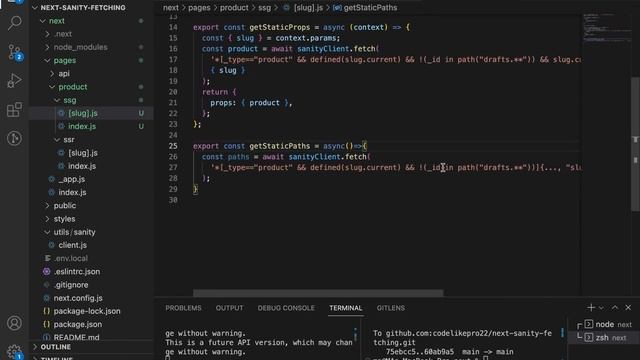
Task: Open the package-lock.json file
Action: tap(87, 311)
